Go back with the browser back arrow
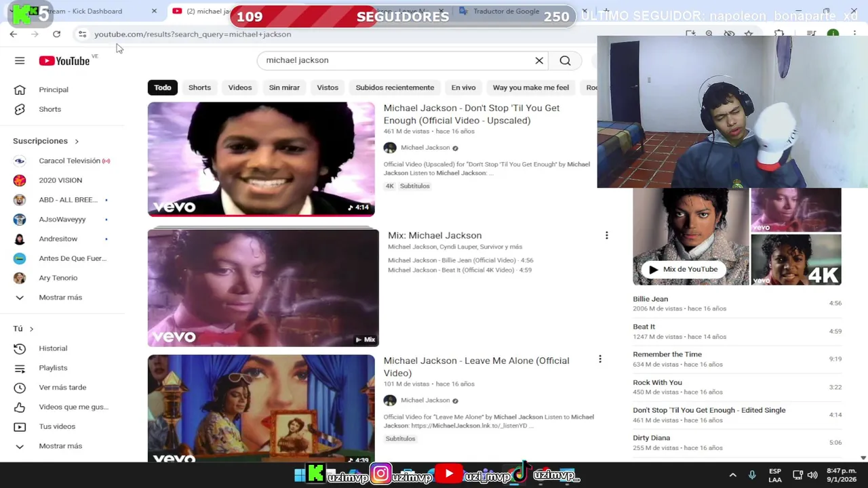The image size is (868, 488). click(14, 34)
